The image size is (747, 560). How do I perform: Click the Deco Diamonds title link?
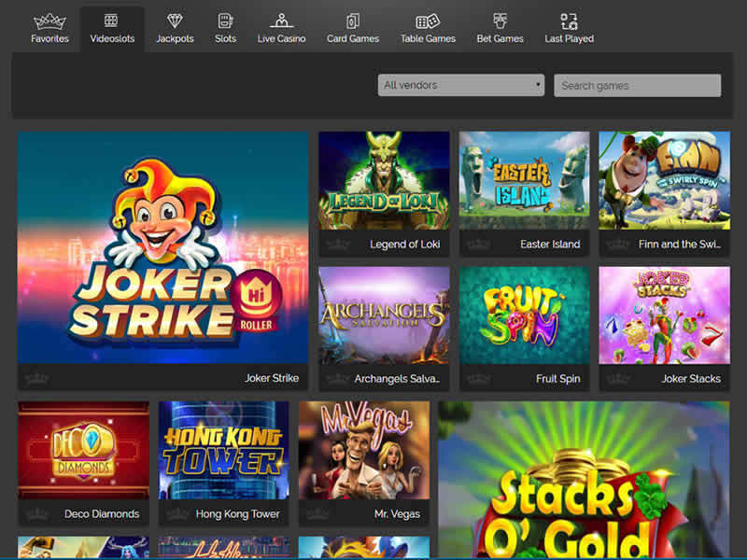pos(102,514)
